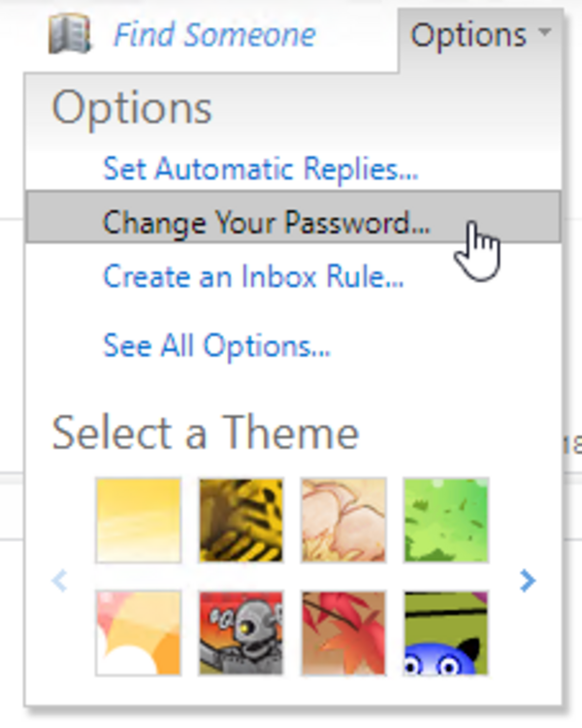The height and width of the screenshot is (728, 582).
Task: Apply the green grass theme
Action: (x=446, y=520)
